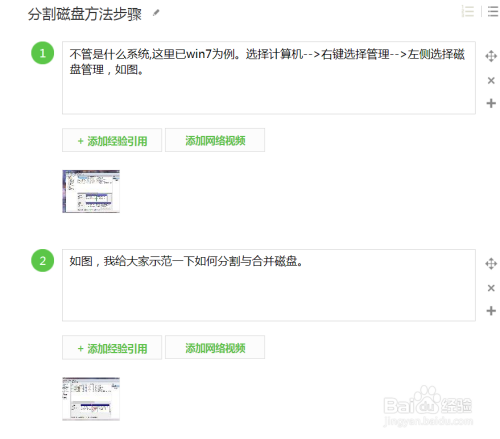Click 添加网络视频 button under step 1
This screenshot has width=500, height=439.
[x=215, y=140]
